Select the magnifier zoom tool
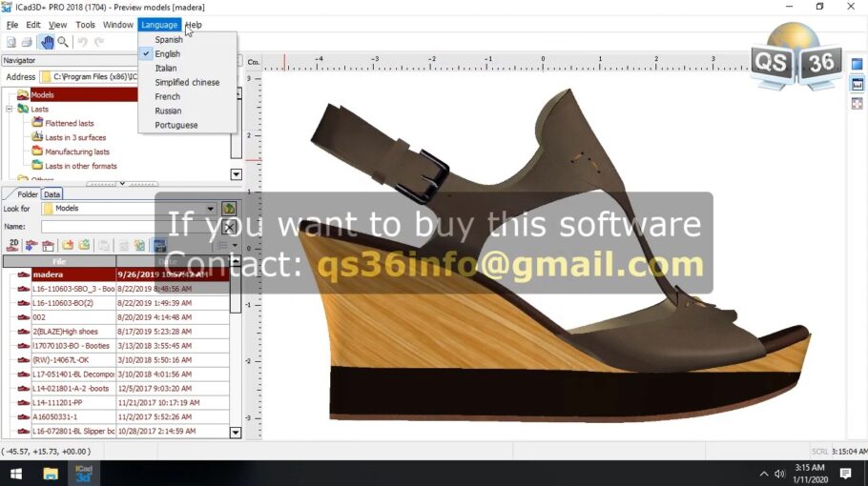The image size is (868, 486). tap(63, 42)
